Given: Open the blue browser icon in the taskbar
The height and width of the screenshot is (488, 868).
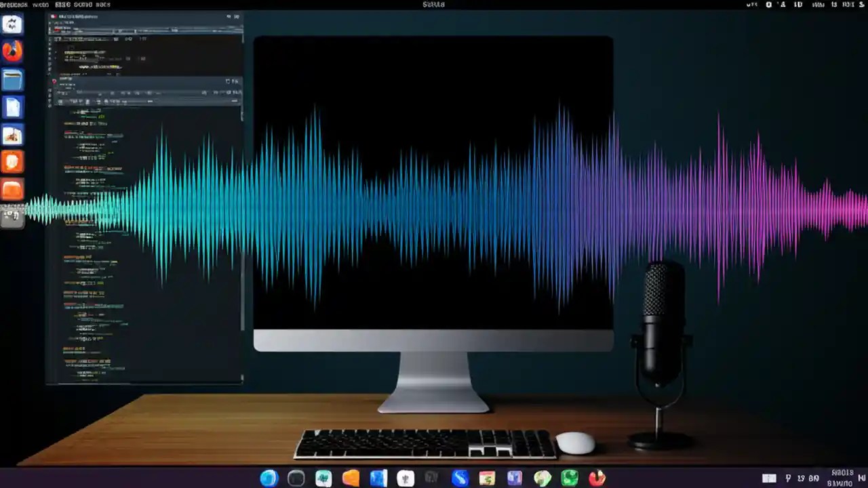Looking at the screenshot, I should coord(269,479).
